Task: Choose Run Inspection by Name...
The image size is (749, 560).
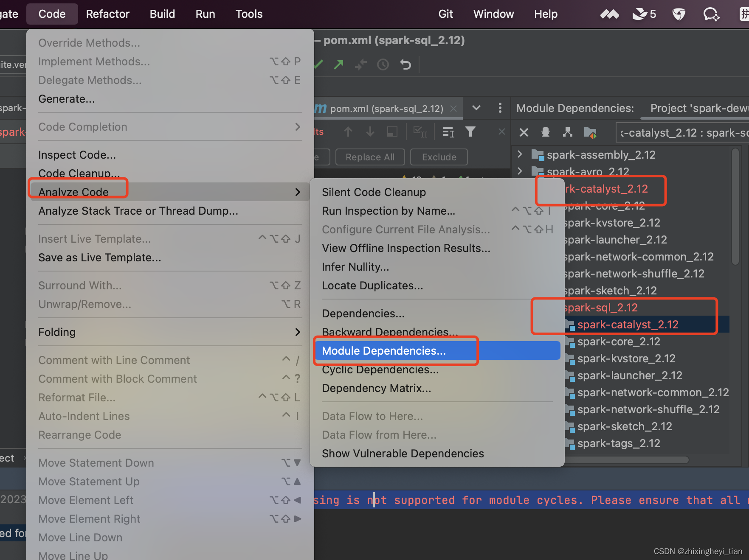Action: (437, 211)
